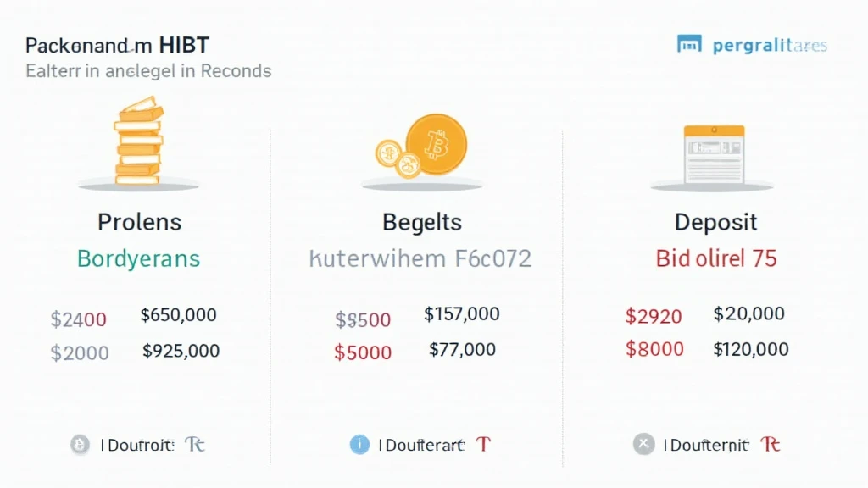Click the red symbol after Doufterart
868x488 pixels.
(484, 444)
